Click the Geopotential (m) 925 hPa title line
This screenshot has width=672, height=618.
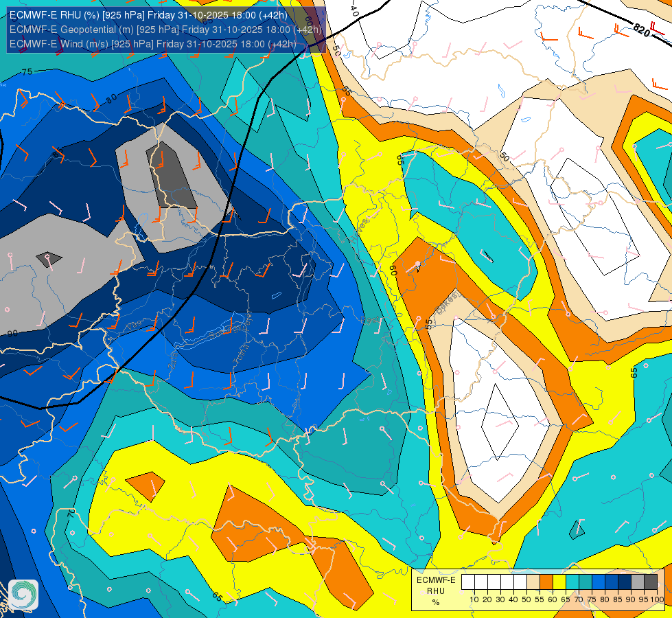(x=165, y=30)
